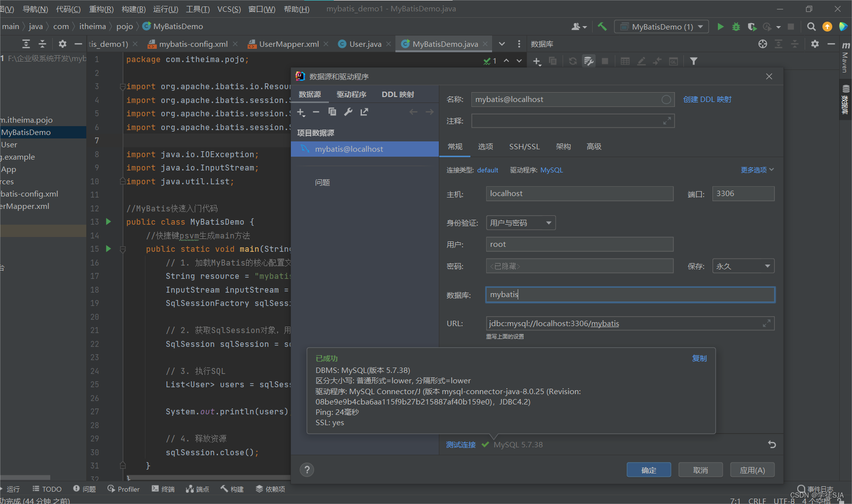Open data source properties wrench icon in Database toolbar

pyautogui.click(x=589, y=61)
